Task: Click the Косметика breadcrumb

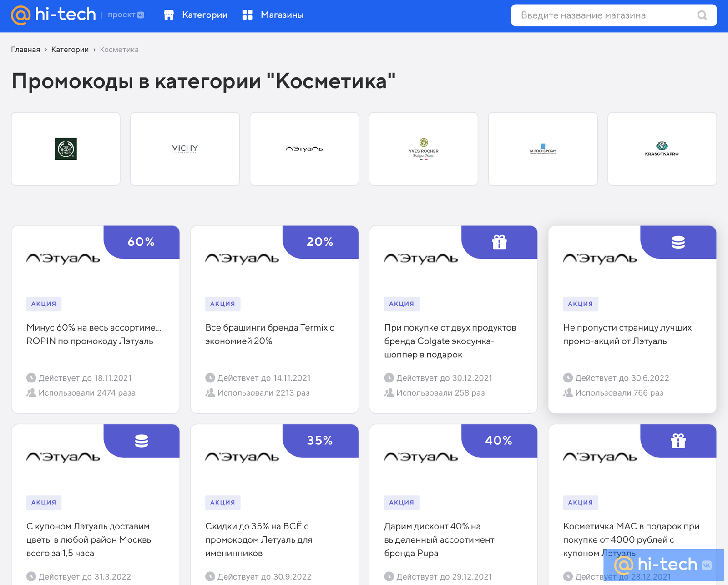Action: [119, 50]
